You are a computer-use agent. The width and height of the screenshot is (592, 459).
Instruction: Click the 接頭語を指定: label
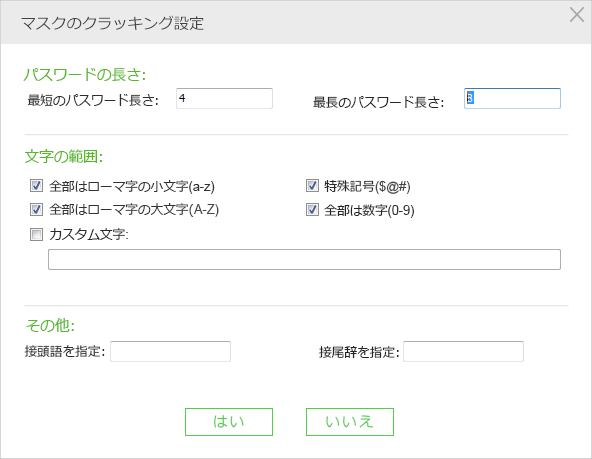65,351
